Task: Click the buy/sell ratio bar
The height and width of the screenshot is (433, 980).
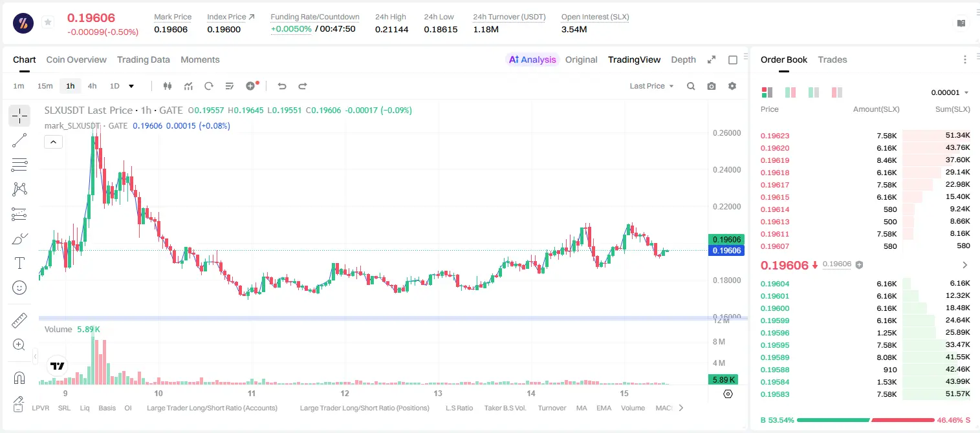Action: [866, 420]
